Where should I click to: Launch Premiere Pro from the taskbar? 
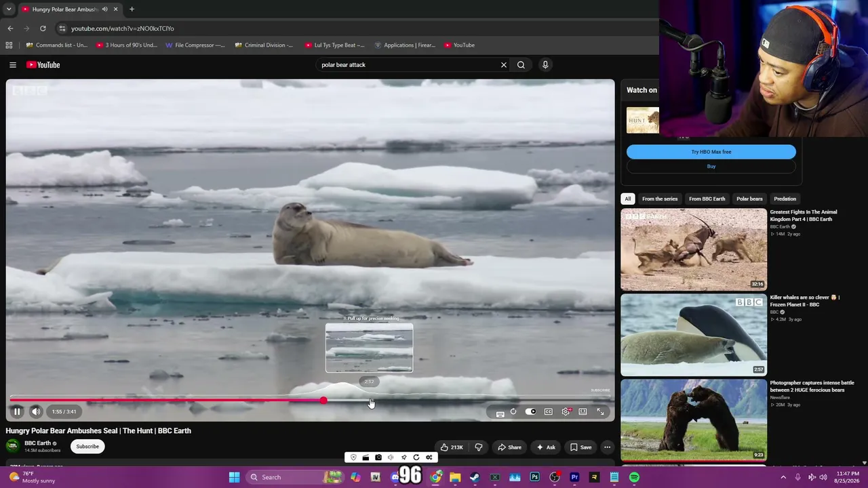574,477
